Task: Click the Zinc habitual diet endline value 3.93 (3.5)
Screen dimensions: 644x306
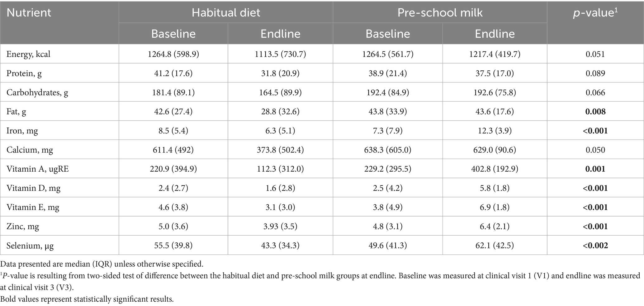Action: (280, 227)
